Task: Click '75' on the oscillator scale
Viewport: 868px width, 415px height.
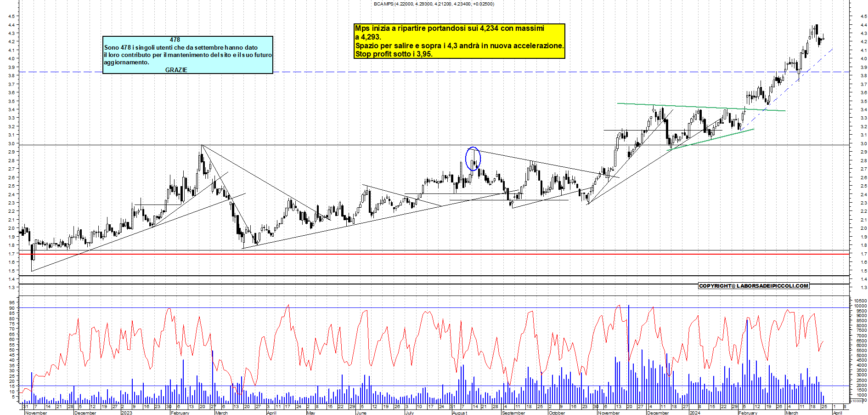Action: point(11,324)
